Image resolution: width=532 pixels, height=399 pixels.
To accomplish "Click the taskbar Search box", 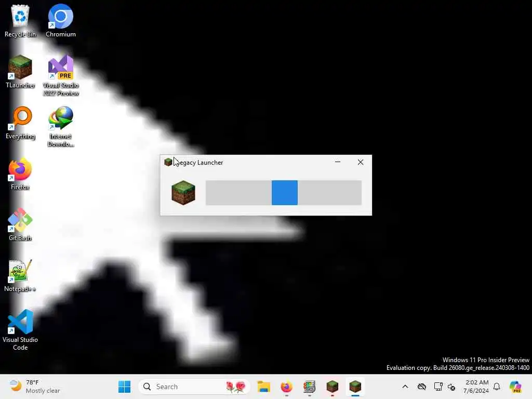I will pos(194,387).
